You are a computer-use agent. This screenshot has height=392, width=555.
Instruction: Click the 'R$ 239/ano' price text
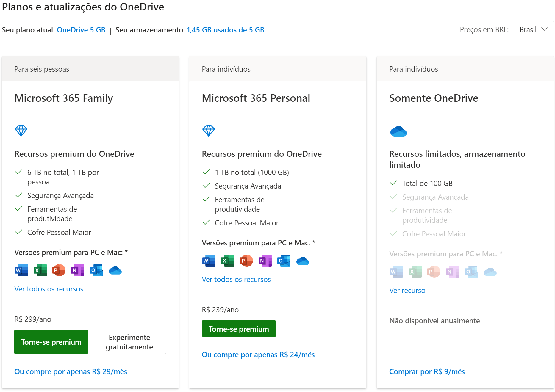pos(220,310)
